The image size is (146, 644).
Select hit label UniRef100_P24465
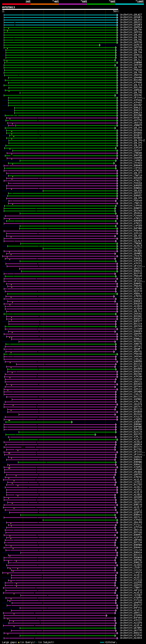(x=131, y=216)
